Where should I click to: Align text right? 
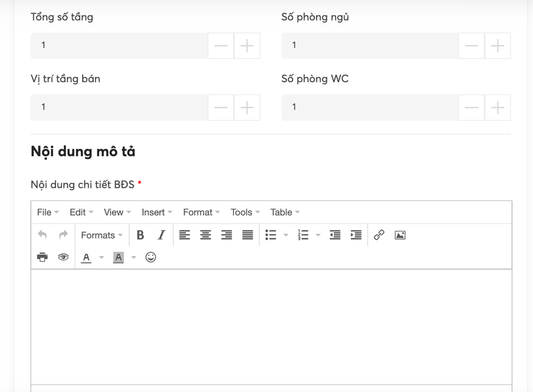tap(227, 235)
